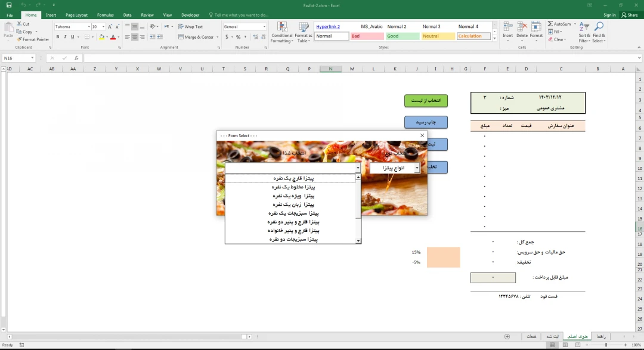Switch to the Page Layout ribbon tab

(76, 15)
